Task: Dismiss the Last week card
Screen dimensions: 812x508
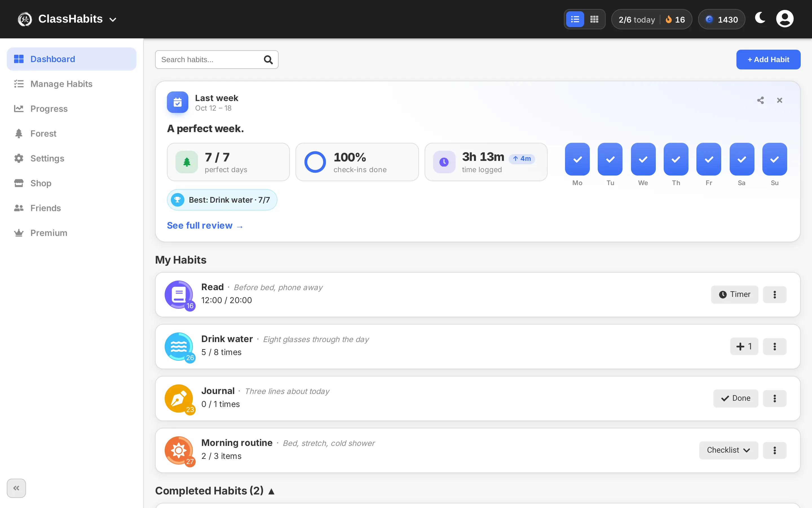Action: tap(780, 100)
